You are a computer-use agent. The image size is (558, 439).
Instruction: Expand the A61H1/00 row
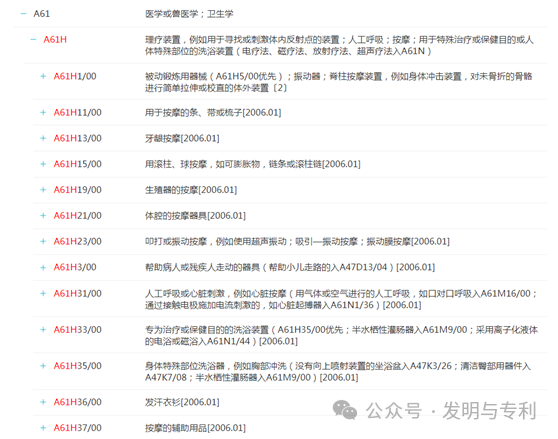point(43,76)
